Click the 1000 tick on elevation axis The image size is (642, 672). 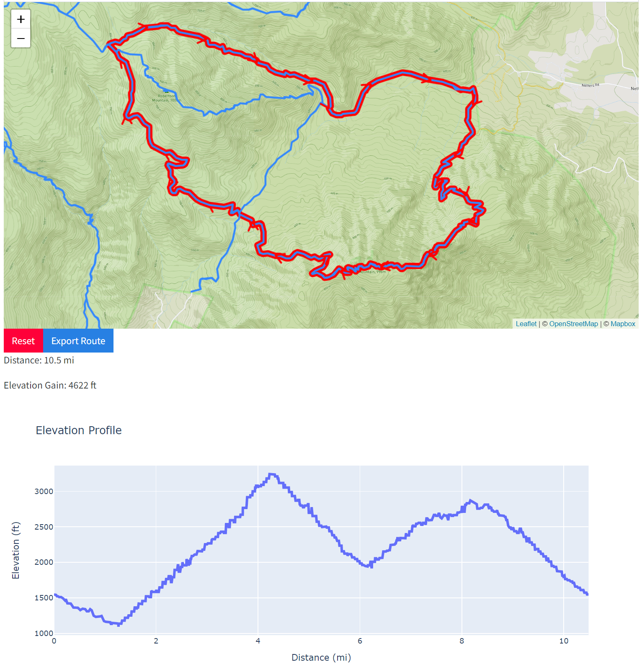(x=44, y=633)
